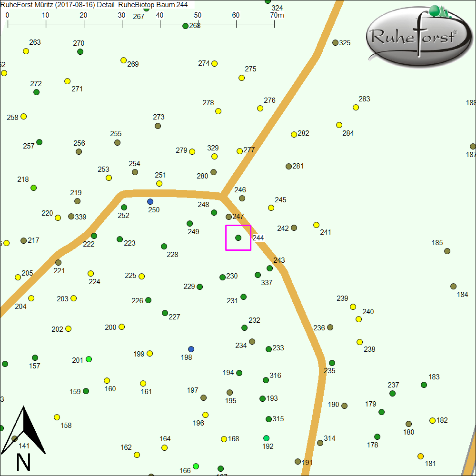Screen dimensions: 476x476
Task: Click the path junction near tree 246
Action: 222,196
